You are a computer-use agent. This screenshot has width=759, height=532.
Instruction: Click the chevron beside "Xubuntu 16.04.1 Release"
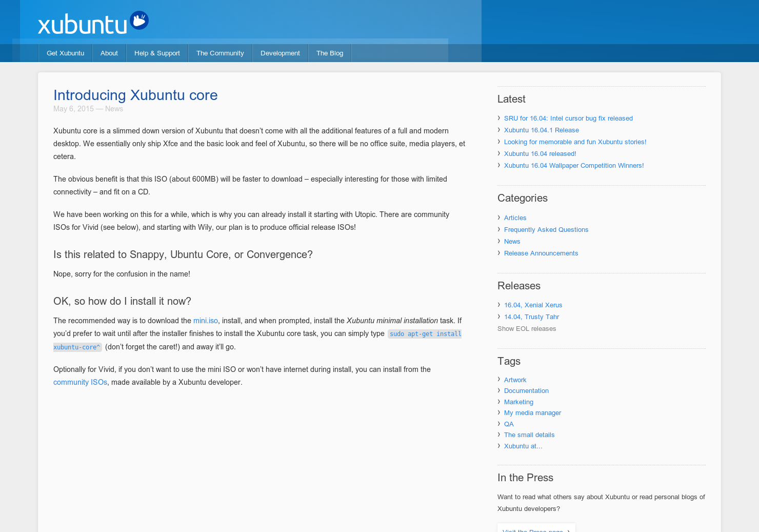[498, 130]
